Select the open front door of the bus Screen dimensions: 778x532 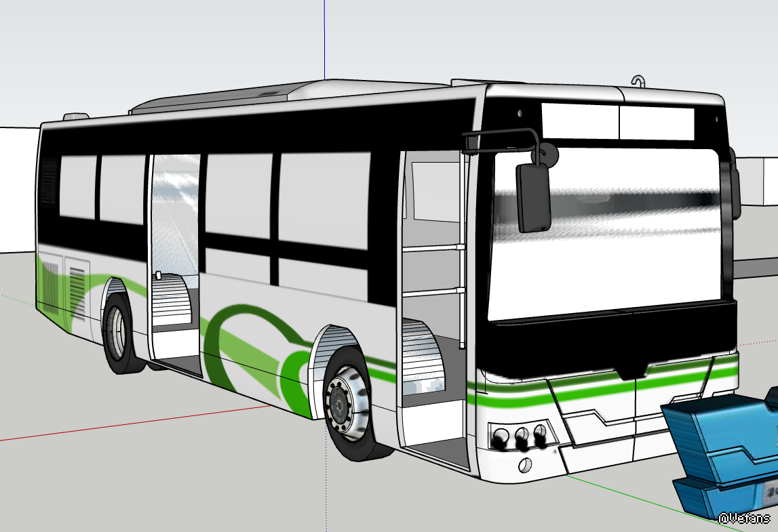pyautogui.click(x=434, y=308)
